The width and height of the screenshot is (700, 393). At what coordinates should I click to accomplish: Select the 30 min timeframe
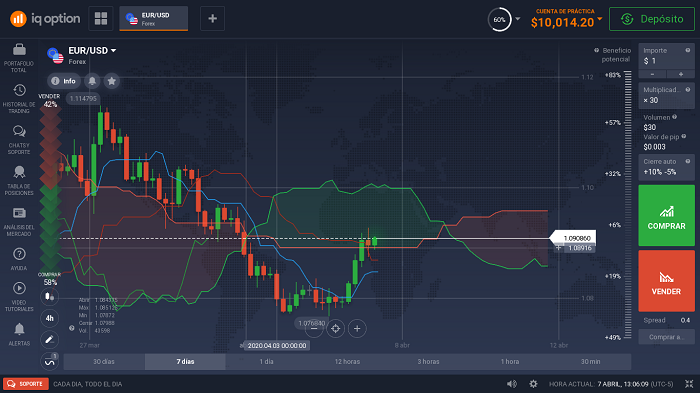(x=591, y=362)
